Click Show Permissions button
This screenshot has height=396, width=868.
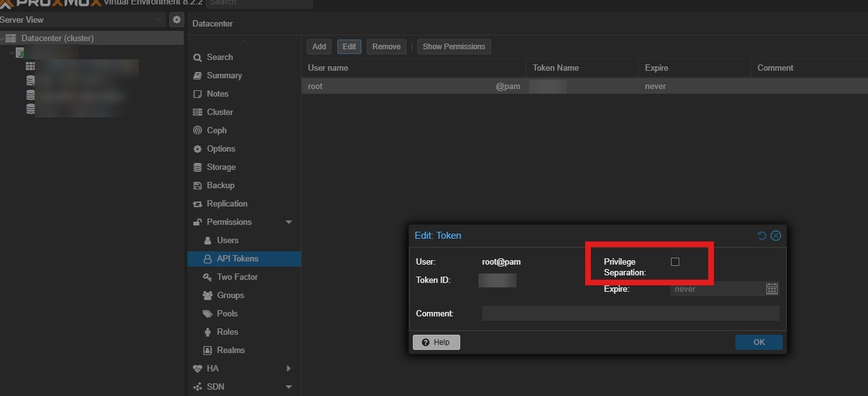(454, 47)
